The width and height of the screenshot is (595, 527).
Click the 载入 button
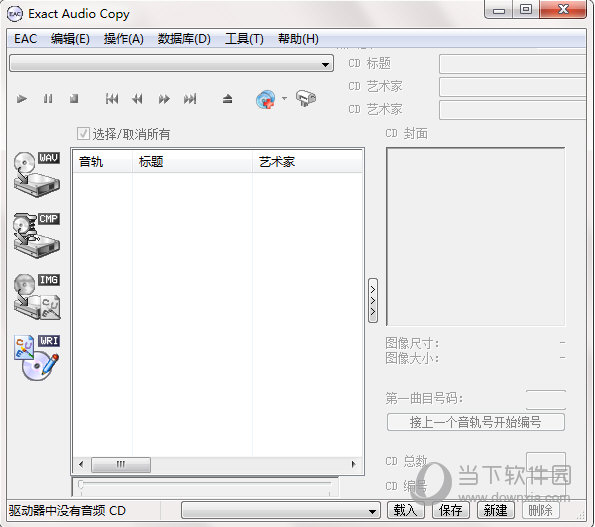pyautogui.click(x=405, y=510)
